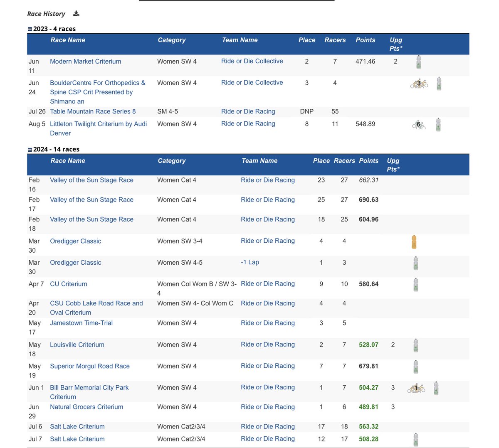Open Feb 17 Valley of the Sun Stage Race
The width and height of the screenshot is (499, 448).
pyautogui.click(x=91, y=199)
